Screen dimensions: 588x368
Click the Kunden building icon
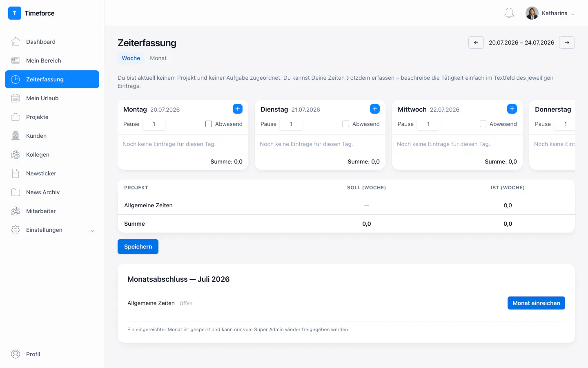click(16, 136)
